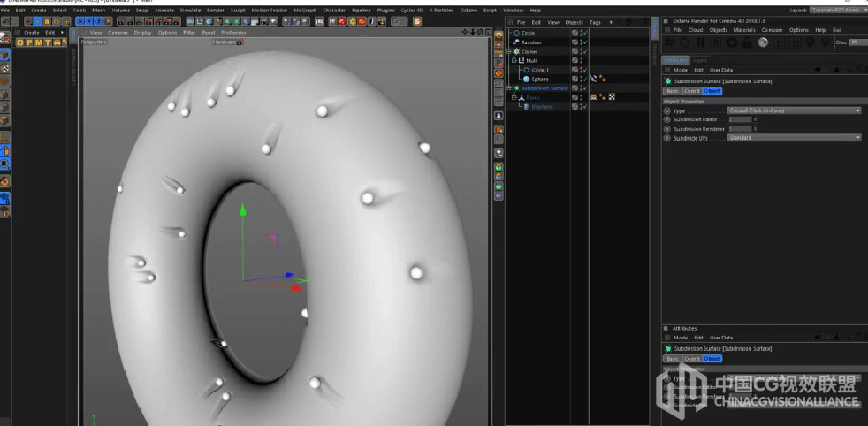The width and height of the screenshot is (868, 426).
Task: Collapse the Null hierarchy
Action: [514, 61]
